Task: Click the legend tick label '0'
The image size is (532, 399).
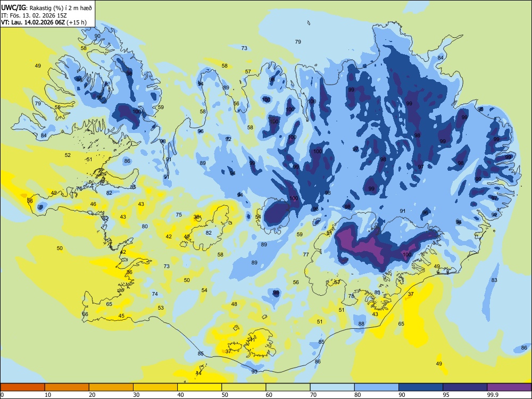Action: click(x=2, y=395)
